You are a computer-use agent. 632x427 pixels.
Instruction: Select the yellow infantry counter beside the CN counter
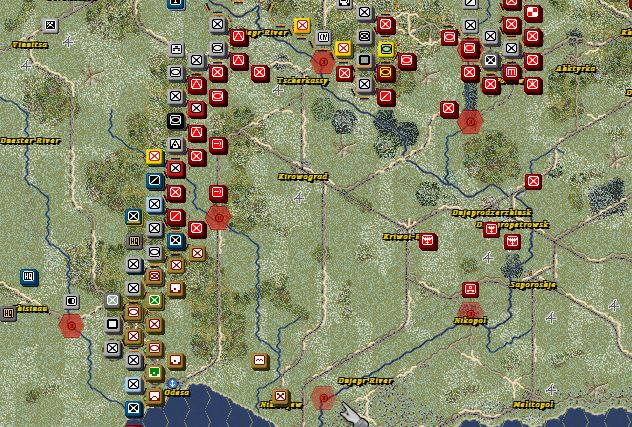point(343,49)
